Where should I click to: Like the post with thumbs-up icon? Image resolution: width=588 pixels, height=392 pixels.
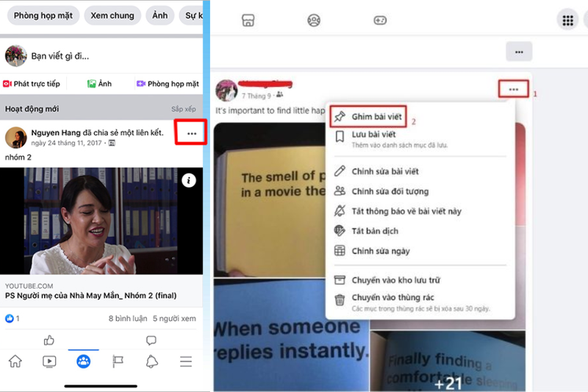pyautogui.click(x=49, y=341)
